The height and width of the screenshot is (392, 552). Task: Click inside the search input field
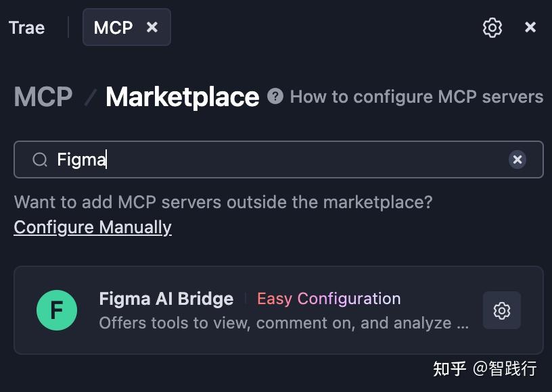point(271,159)
